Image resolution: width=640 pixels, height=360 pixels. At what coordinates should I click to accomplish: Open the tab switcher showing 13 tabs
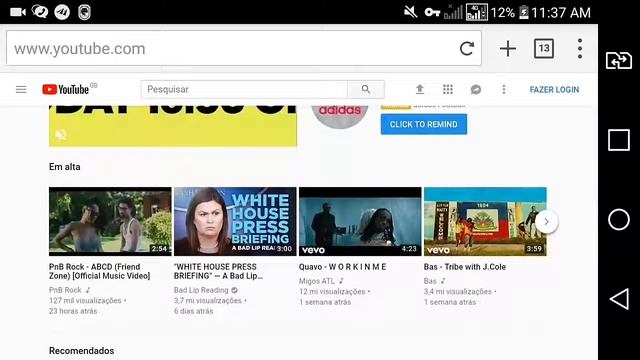[x=544, y=49]
